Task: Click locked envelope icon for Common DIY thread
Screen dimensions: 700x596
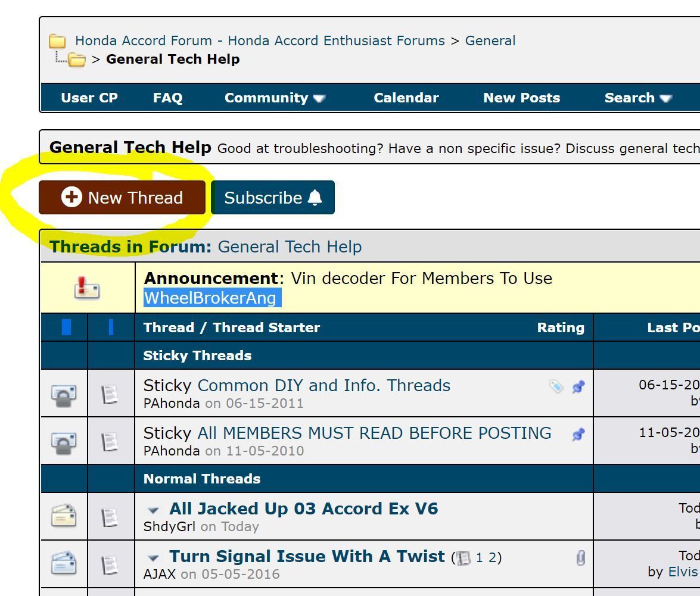Action: [64, 394]
